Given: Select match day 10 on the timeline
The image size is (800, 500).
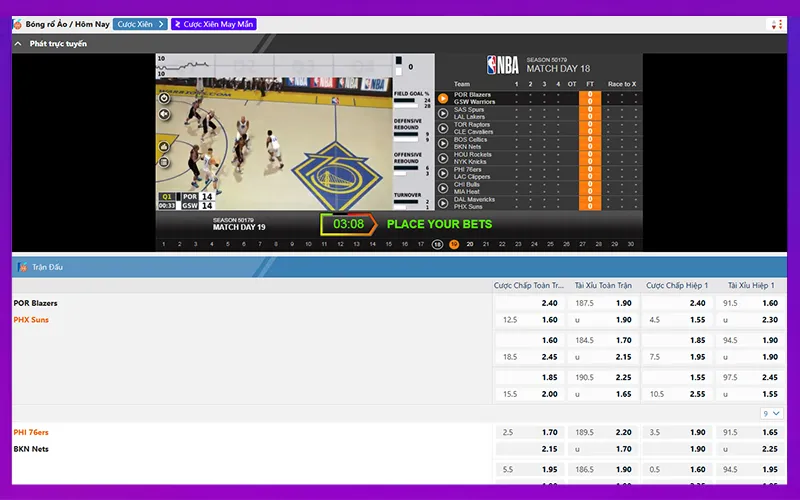Looking at the screenshot, I should 308,244.
